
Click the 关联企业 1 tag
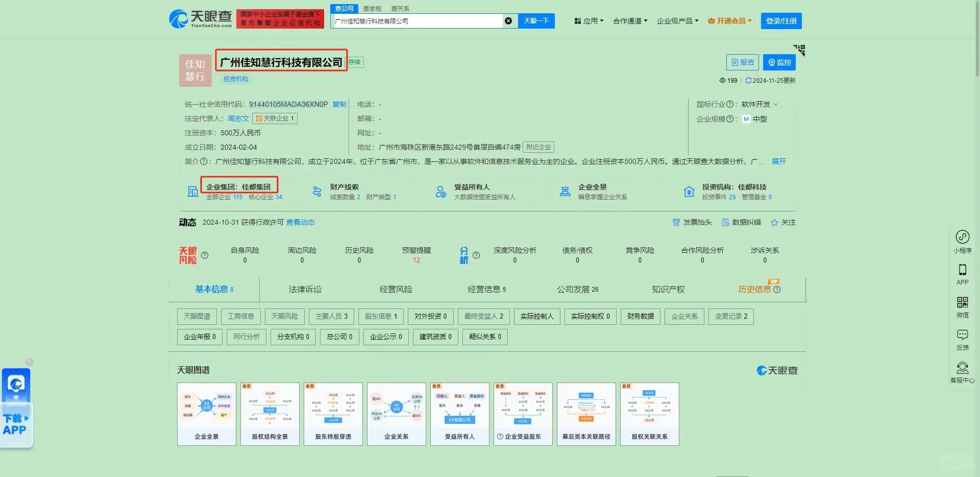(x=275, y=118)
